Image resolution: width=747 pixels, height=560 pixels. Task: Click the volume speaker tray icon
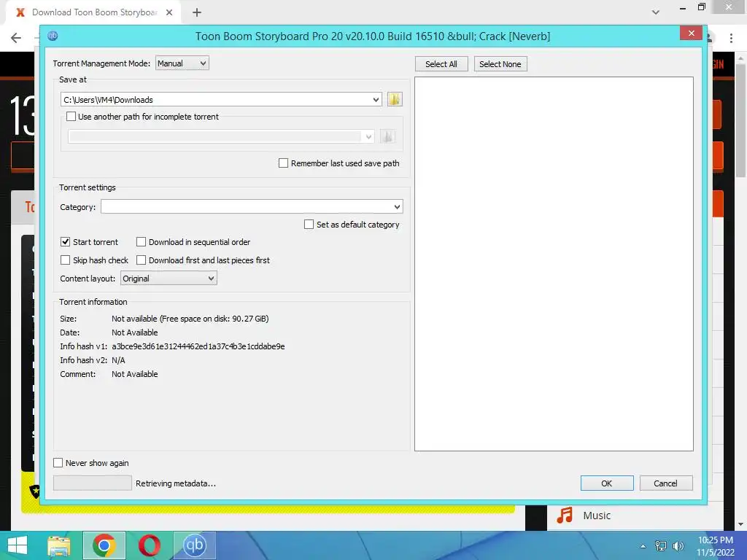tap(678, 546)
